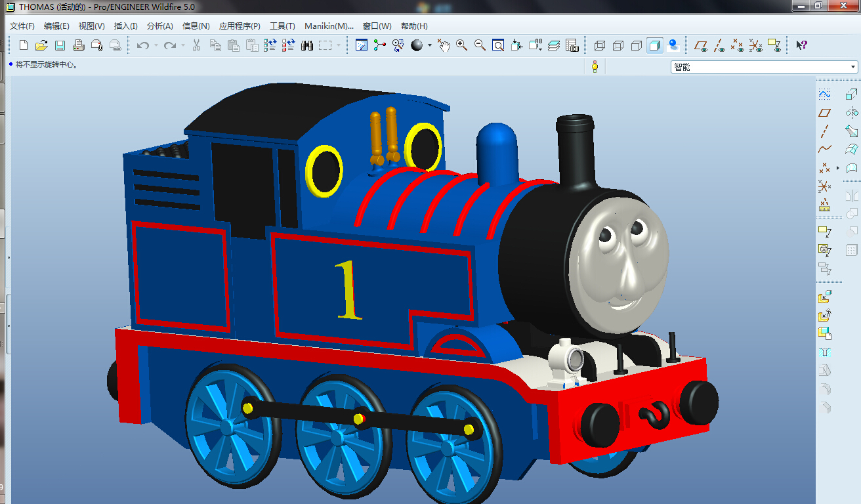Click the redo arrow in the toolbar
The image size is (861, 504).
tap(170, 45)
